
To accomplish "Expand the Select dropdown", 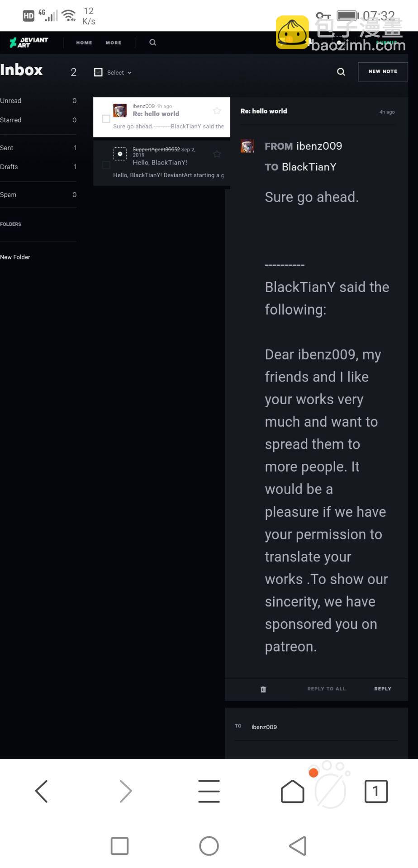I will point(119,72).
